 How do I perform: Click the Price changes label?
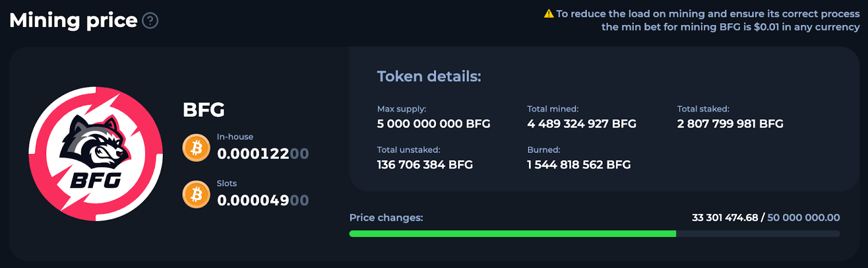click(x=386, y=218)
